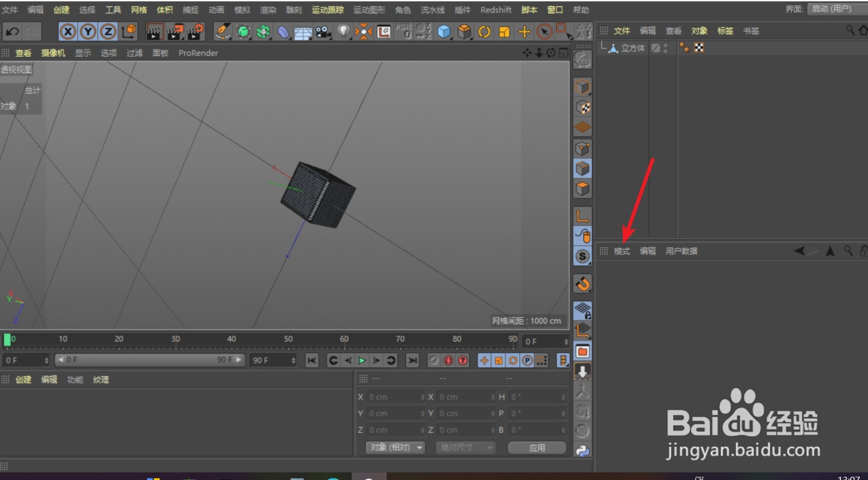Toggle the X axis lock
The height and width of the screenshot is (480, 868).
point(67,32)
